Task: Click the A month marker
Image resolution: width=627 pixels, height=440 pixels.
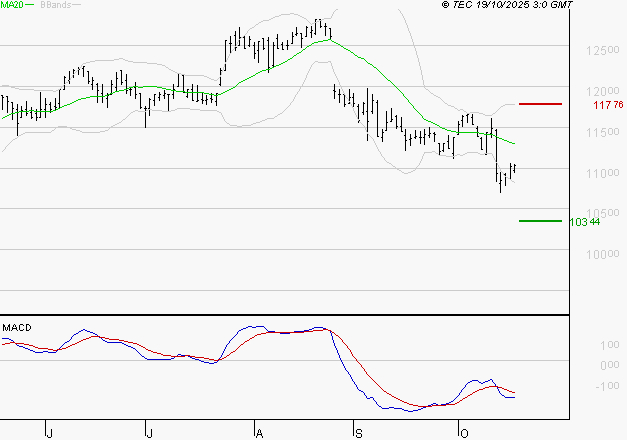Action: tap(259, 434)
